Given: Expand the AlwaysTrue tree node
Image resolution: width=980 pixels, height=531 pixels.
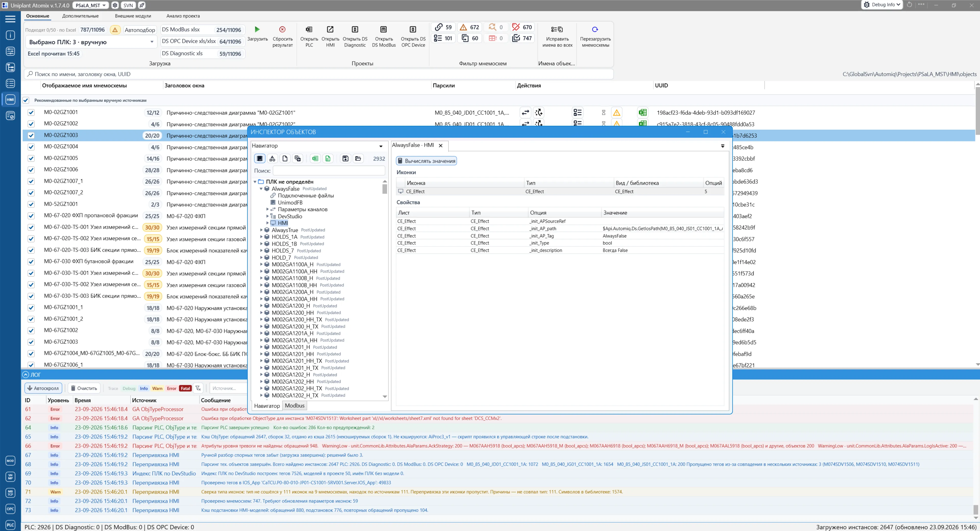Looking at the screenshot, I should tap(261, 230).
